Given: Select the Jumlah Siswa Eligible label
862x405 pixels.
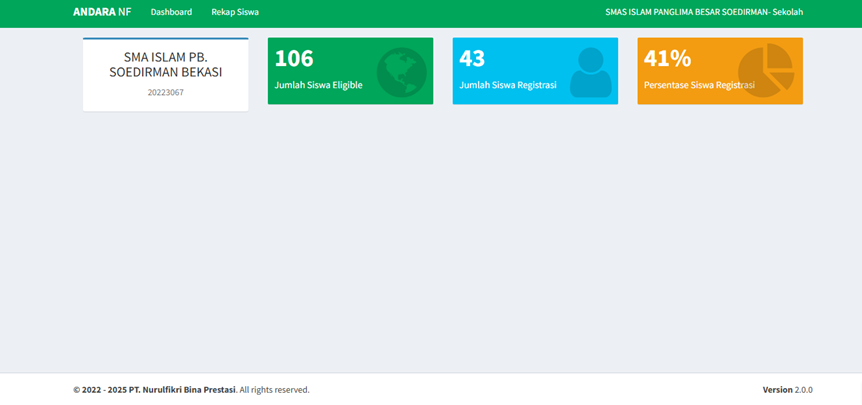Looking at the screenshot, I should click(318, 85).
